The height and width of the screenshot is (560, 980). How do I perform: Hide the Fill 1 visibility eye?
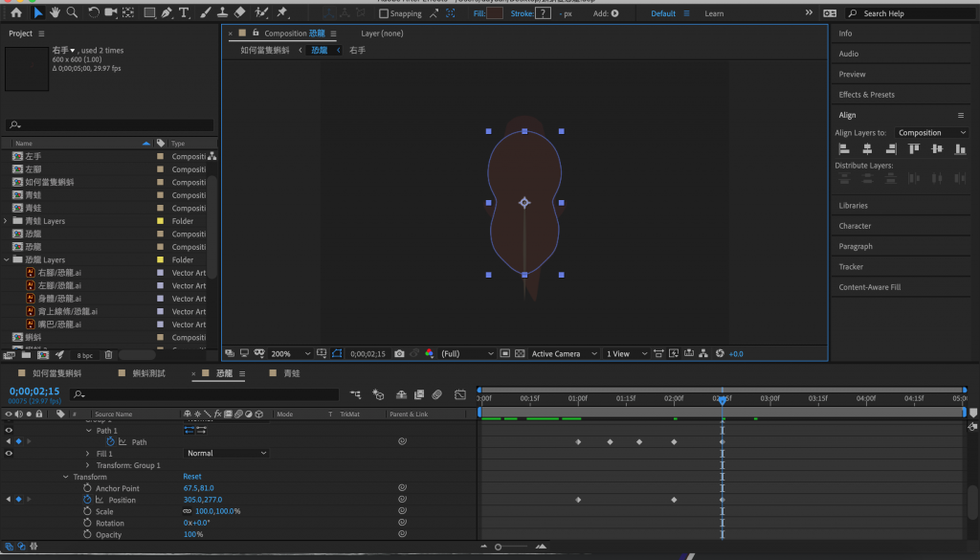point(9,453)
